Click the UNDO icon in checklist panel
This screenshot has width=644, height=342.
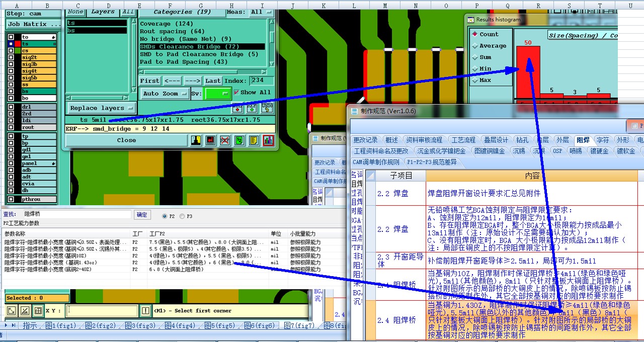tap(267, 107)
